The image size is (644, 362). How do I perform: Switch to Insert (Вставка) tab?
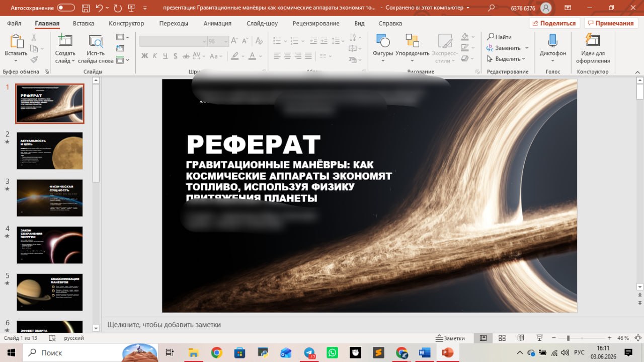point(84,23)
